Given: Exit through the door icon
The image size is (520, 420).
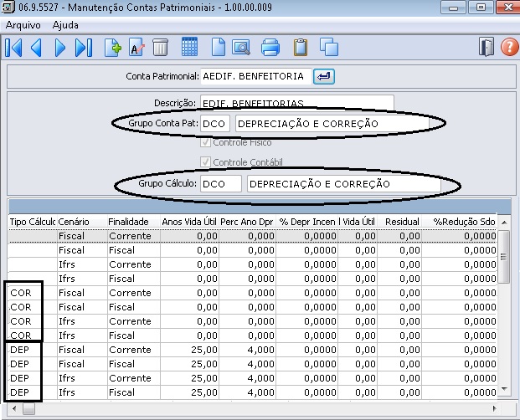Looking at the screenshot, I should [x=487, y=47].
